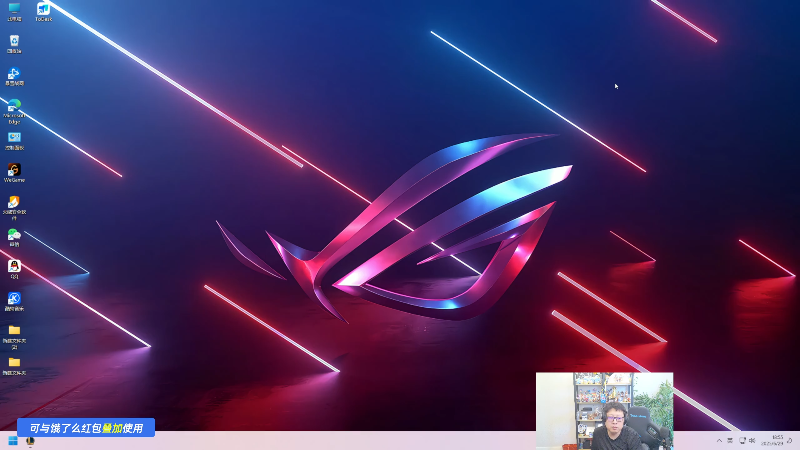Open the Windows Start menu
Viewport: 800px width, 450px height.
coord(13,441)
